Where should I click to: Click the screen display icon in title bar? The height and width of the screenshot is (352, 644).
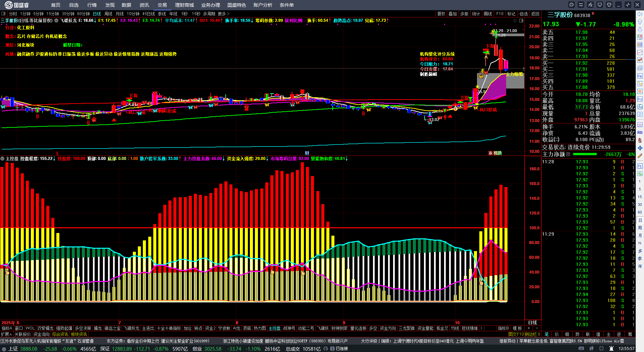coord(600,5)
